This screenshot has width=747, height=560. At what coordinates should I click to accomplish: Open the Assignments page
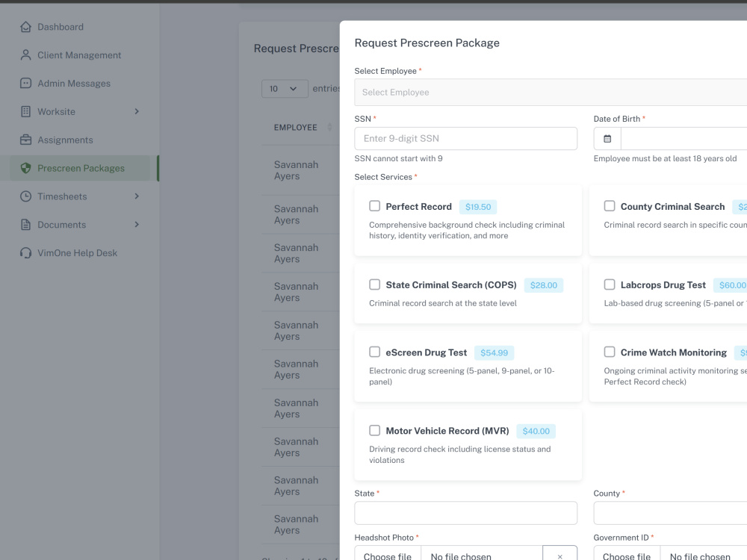65,140
